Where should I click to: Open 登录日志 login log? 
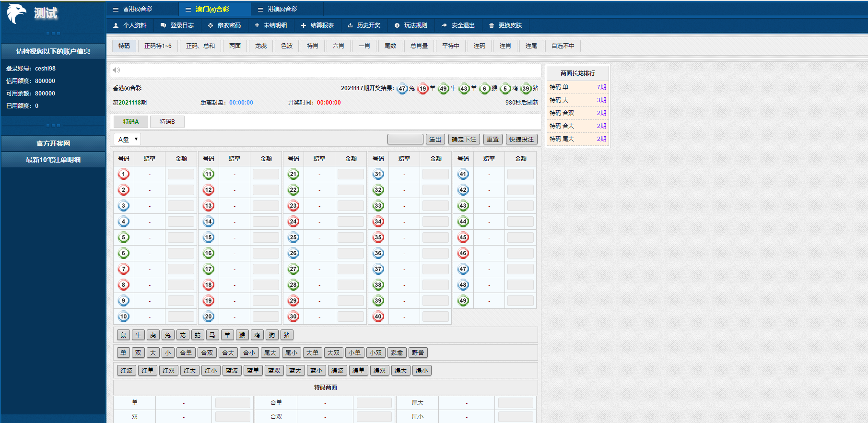[x=177, y=25]
